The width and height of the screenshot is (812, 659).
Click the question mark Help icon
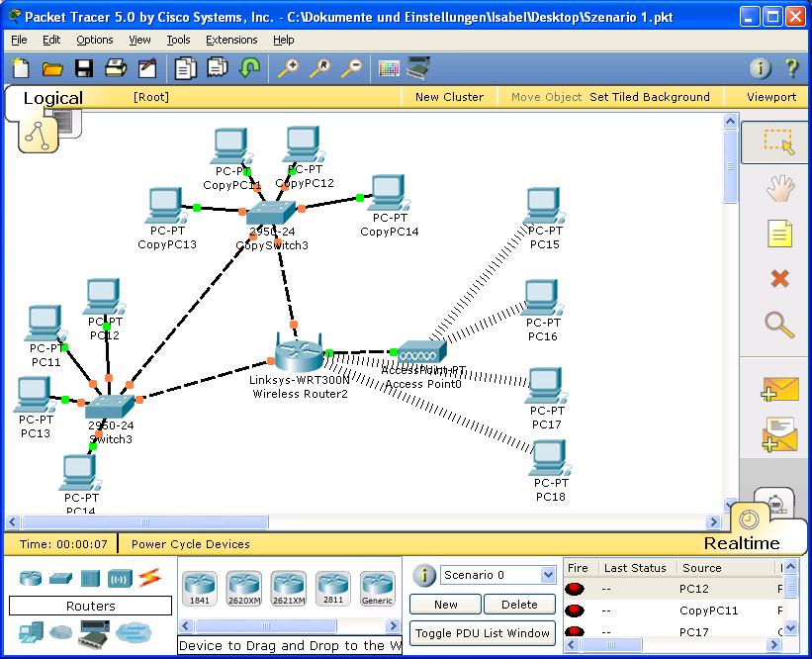(791, 68)
